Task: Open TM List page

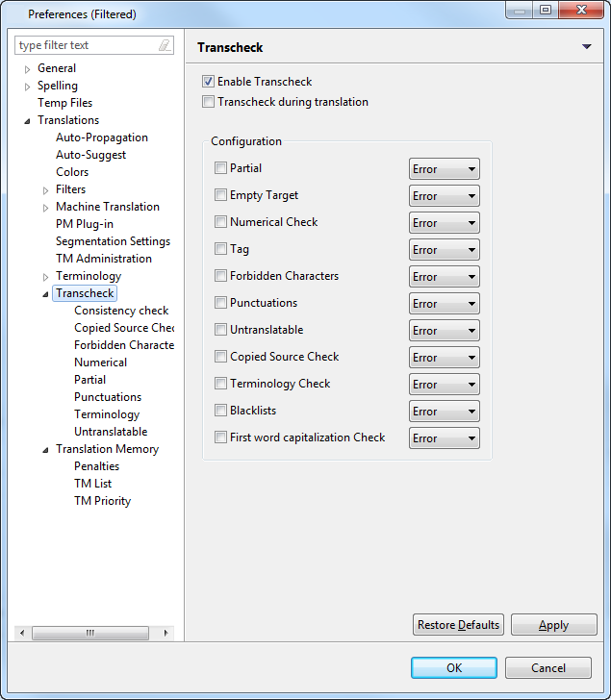Action: [93, 484]
